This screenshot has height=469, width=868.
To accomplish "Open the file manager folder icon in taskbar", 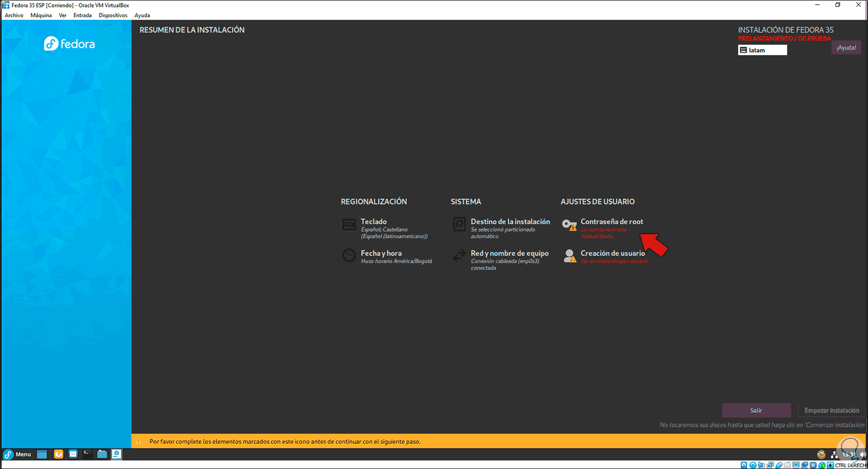I will [102, 455].
